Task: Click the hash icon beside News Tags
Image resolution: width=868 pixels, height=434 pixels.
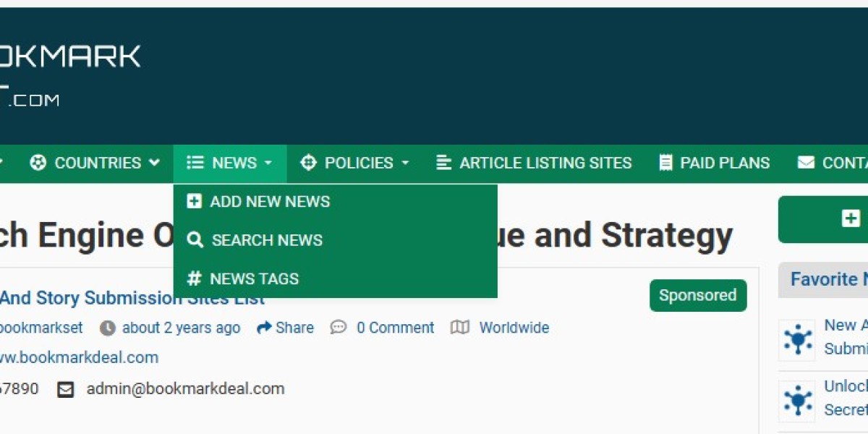Action: pyautogui.click(x=194, y=278)
